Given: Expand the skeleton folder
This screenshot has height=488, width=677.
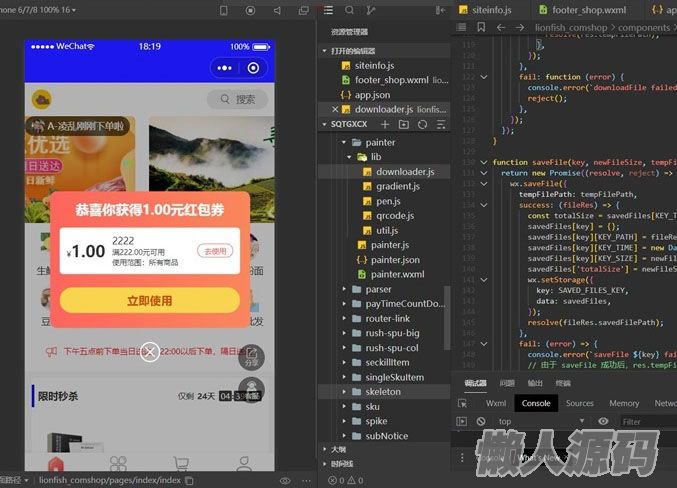Looking at the screenshot, I should (x=344, y=392).
